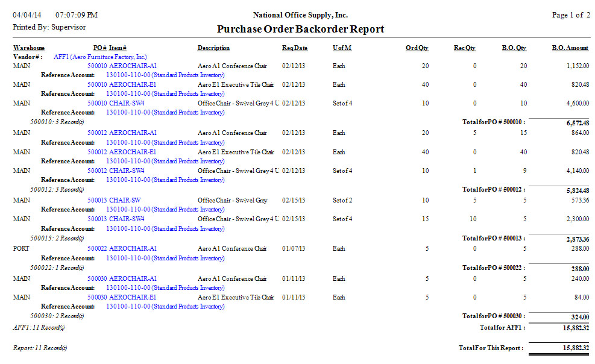The width and height of the screenshot is (595, 364).
Task: Click the Page 1 of 2 indicator
Action: click(x=571, y=15)
